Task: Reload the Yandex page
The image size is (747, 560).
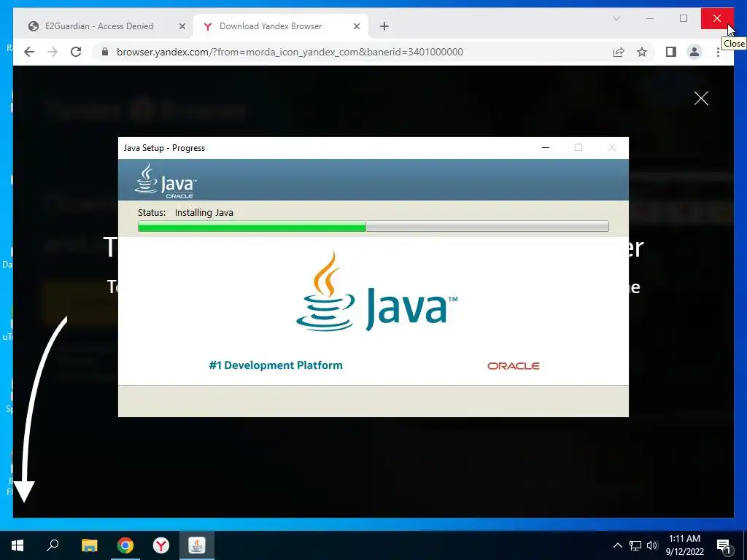Action: click(76, 52)
